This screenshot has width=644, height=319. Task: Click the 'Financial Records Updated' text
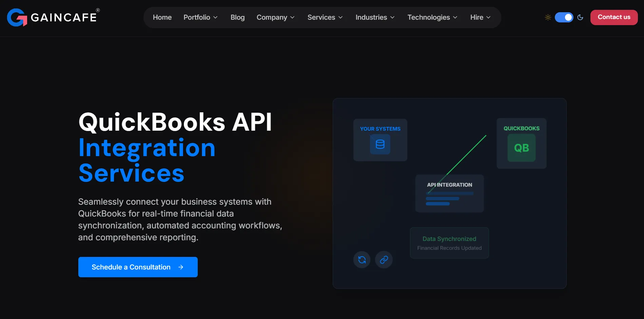pyautogui.click(x=449, y=248)
